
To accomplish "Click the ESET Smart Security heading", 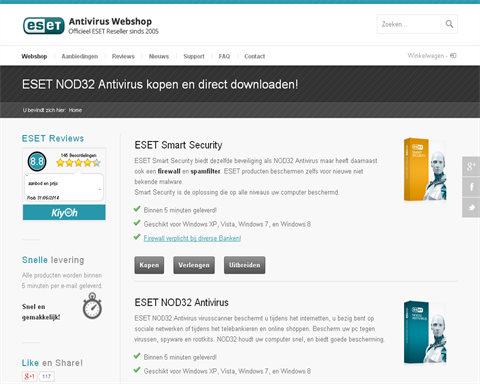I will tap(178, 145).
